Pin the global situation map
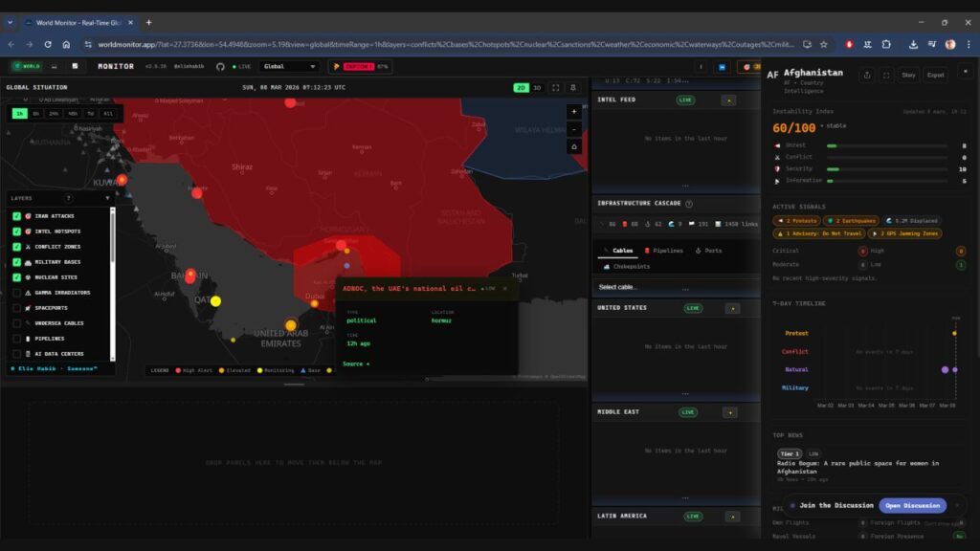 573,87
